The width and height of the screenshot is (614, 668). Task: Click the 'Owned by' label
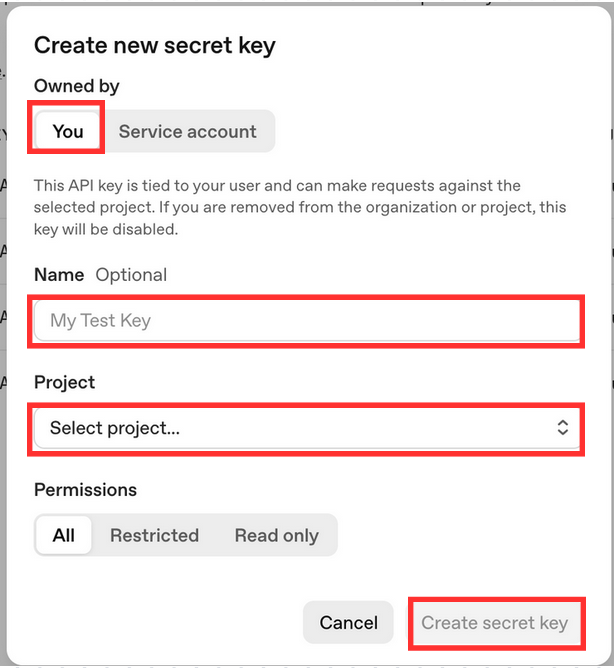tap(77, 86)
